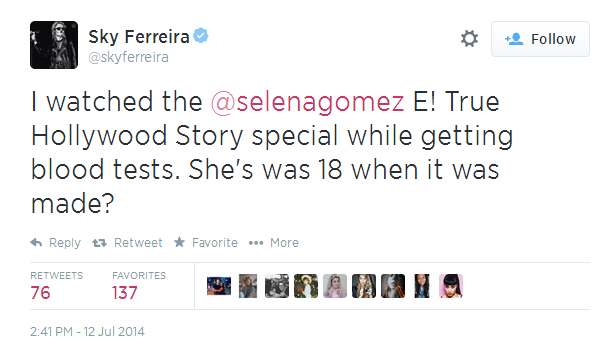This screenshot has height=360, width=614.
Task: View the 76 retweets list
Action: [x=40, y=293]
